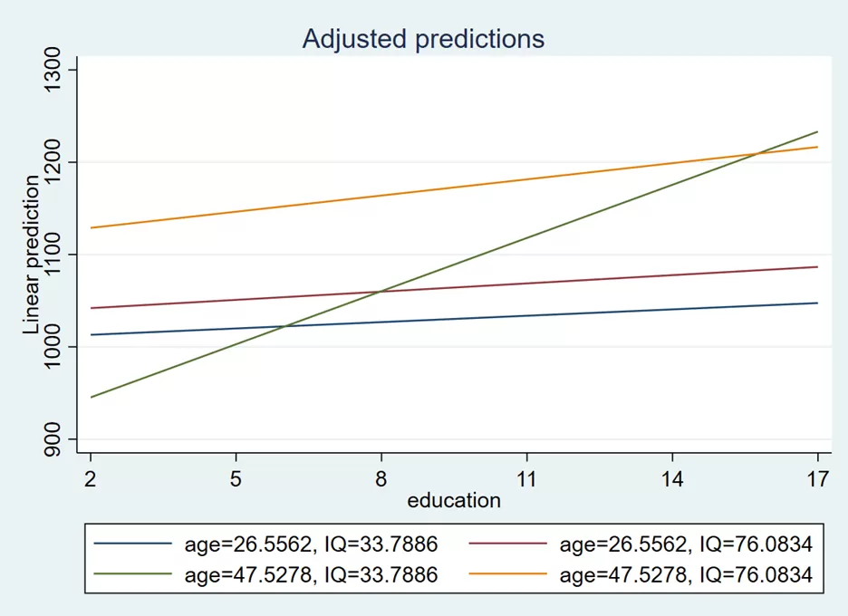Click x-axis tick label 17
Image resolution: width=848 pixels, height=616 pixels.
pyautogui.click(x=817, y=477)
